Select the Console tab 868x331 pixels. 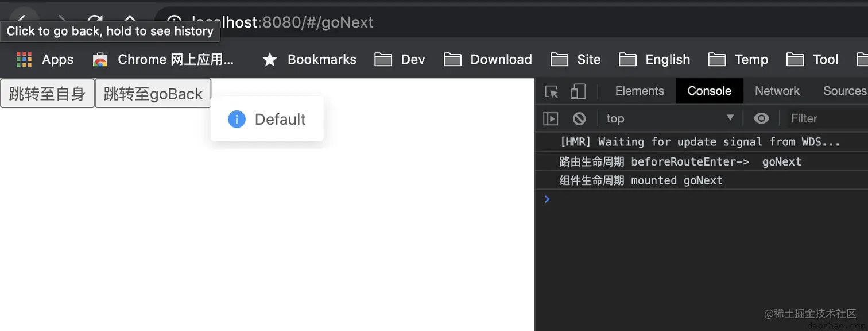[710, 91]
